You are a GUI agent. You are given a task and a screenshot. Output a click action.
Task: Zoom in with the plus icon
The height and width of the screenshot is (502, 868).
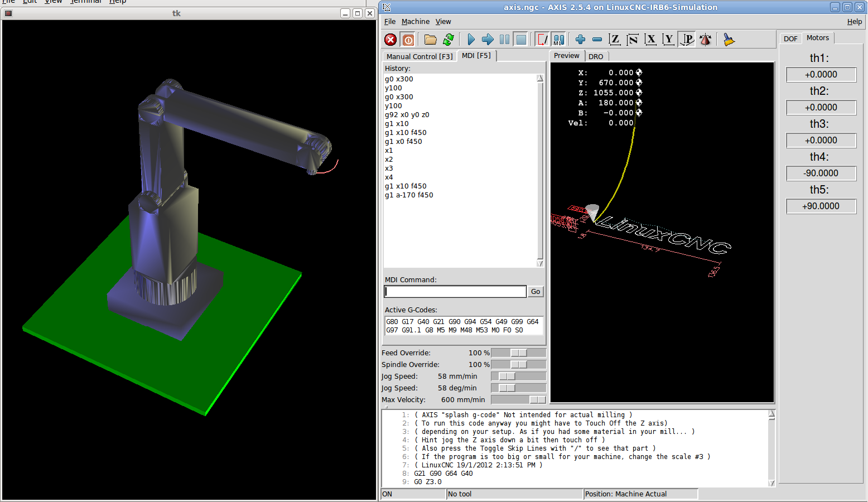[580, 40]
